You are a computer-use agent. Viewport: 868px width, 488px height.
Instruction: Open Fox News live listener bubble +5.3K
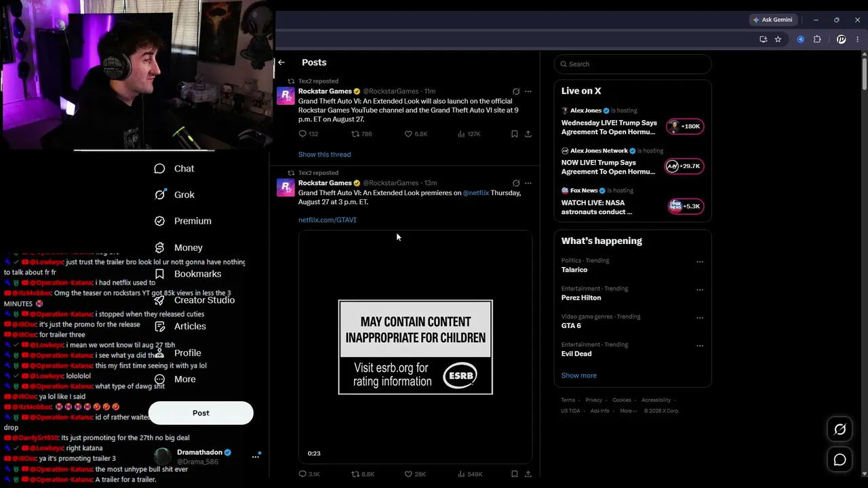pyautogui.click(x=686, y=206)
